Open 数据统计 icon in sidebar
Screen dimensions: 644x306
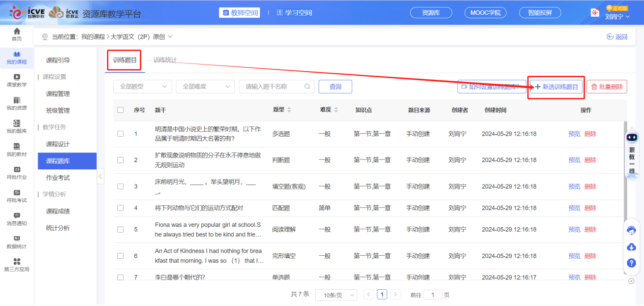17,241
